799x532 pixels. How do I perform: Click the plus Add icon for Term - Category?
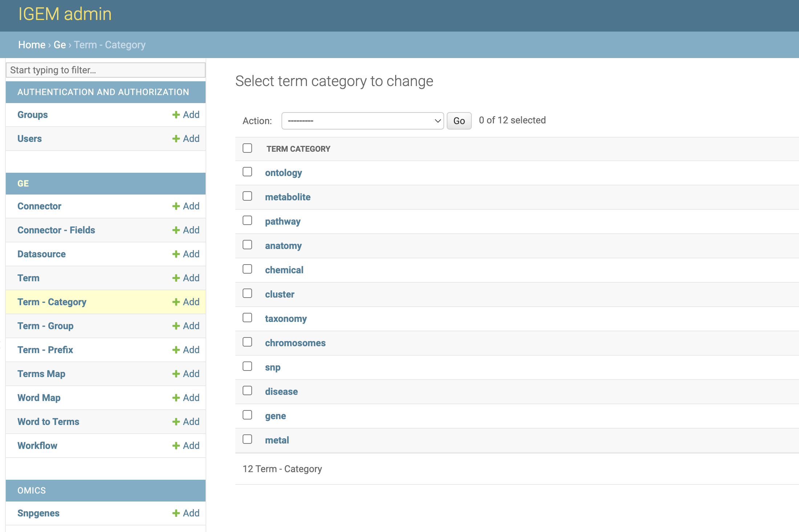point(176,302)
